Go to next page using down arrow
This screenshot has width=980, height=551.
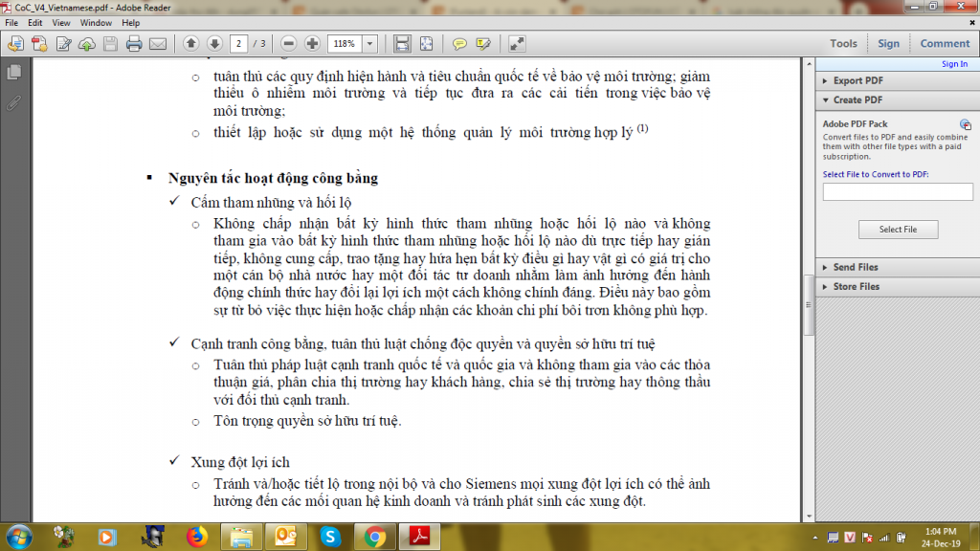coord(214,43)
